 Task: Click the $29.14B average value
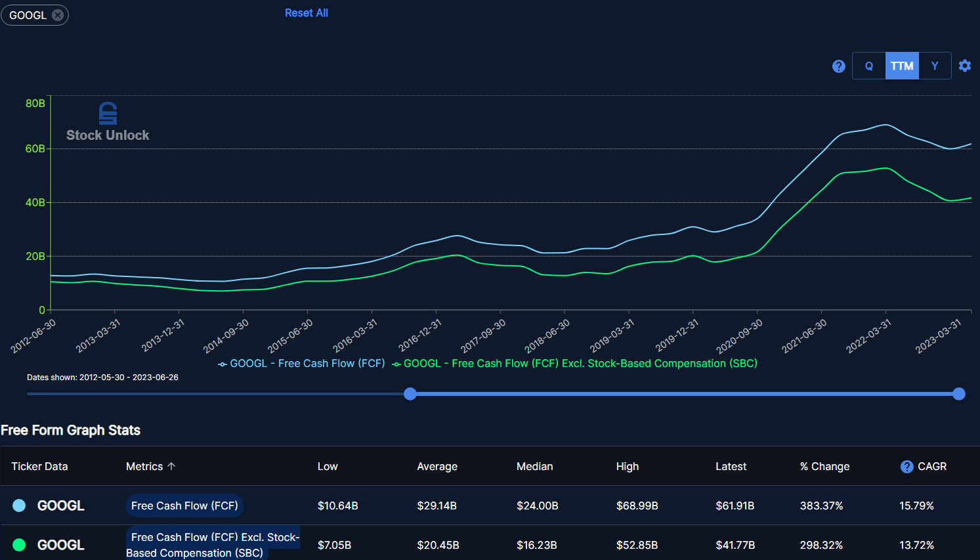(x=437, y=506)
